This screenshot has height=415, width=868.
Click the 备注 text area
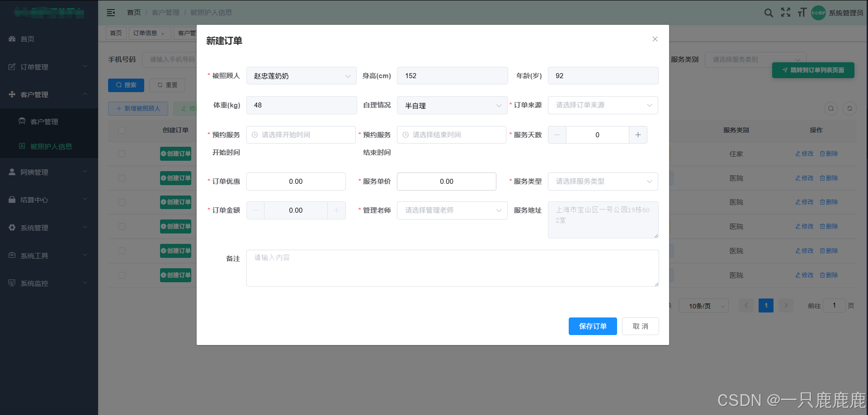[x=453, y=268]
